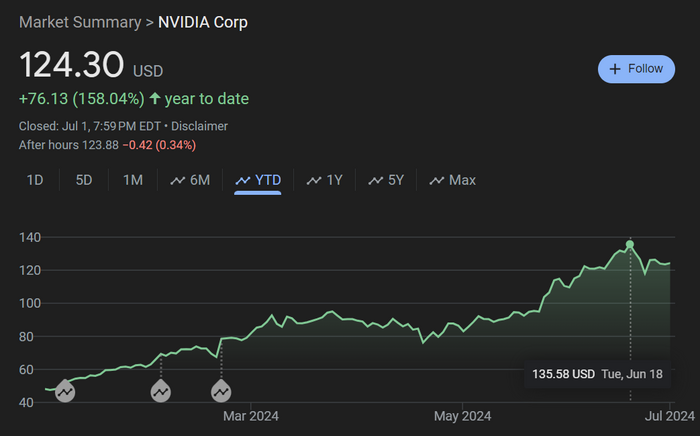
Task: Click the peak data point on Jun 18
Action: point(630,244)
